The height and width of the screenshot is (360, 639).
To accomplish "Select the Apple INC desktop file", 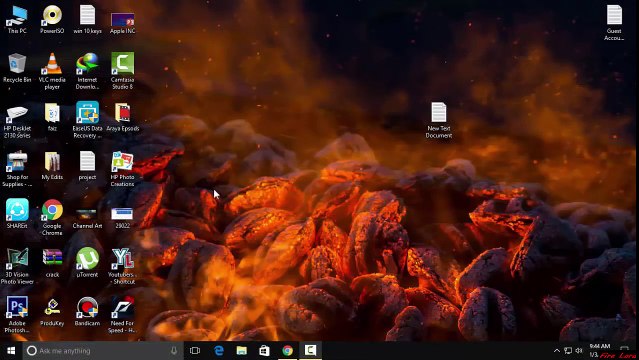I will point(122,24).
